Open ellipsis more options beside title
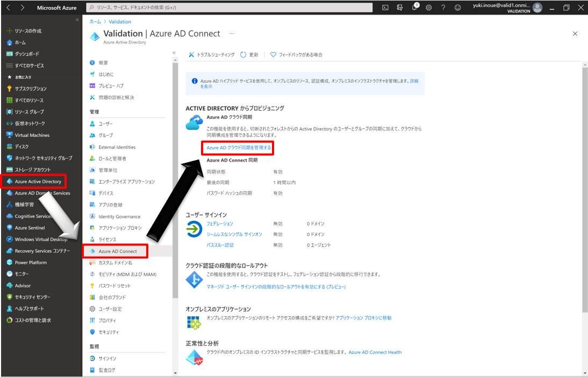 (x=232, y=34)
